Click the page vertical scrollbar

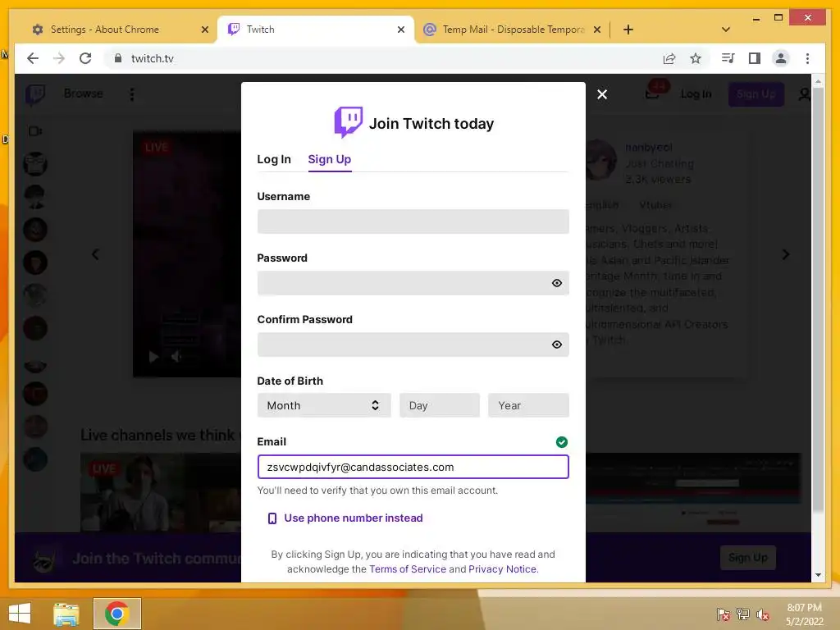818,300
